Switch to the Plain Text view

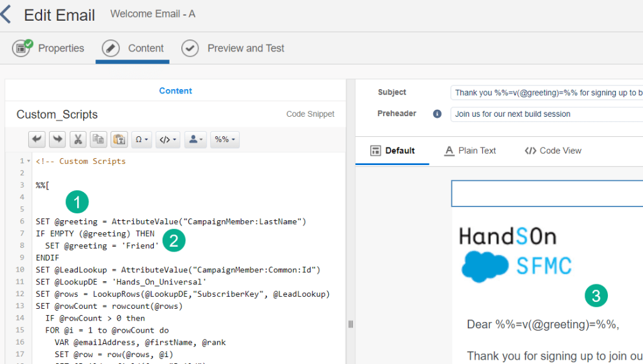tap(470, 151)
